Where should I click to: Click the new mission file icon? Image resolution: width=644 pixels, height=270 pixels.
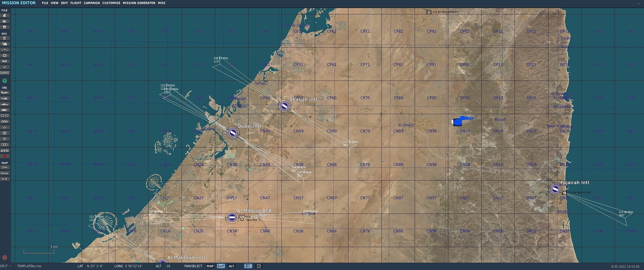click(5, 15)
